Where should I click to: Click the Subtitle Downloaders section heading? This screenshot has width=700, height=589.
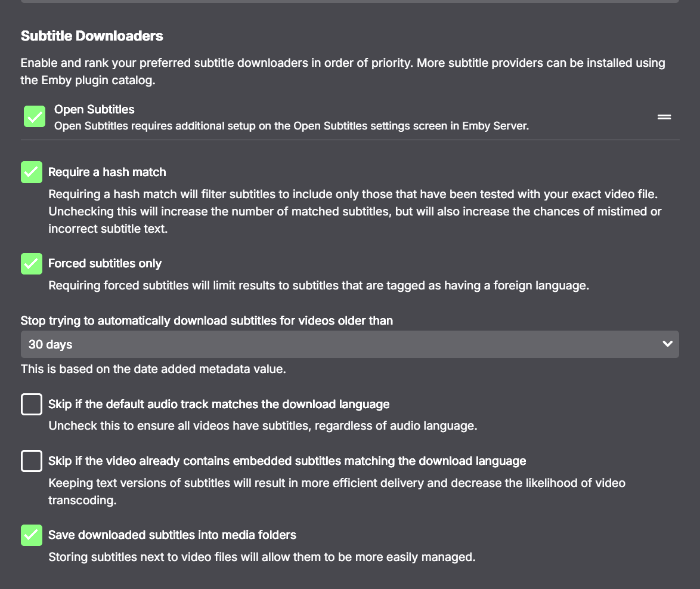pyautogui.click(x=92, y=36)
